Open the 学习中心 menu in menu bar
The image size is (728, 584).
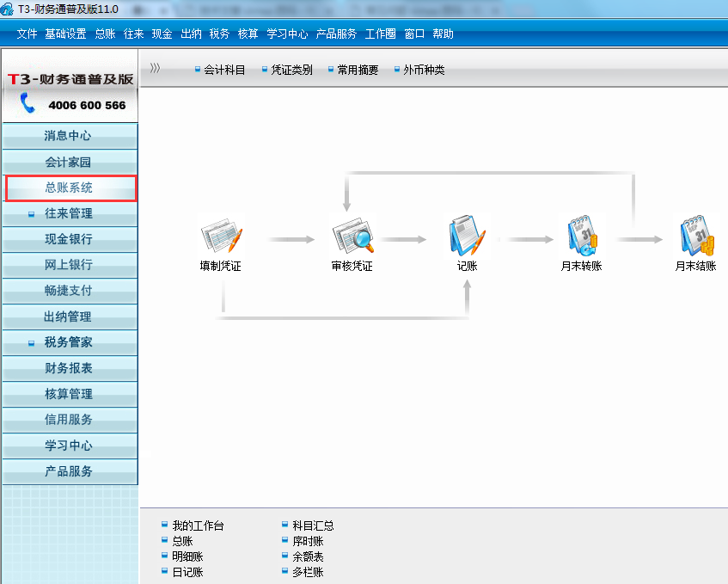pos(287,34)
